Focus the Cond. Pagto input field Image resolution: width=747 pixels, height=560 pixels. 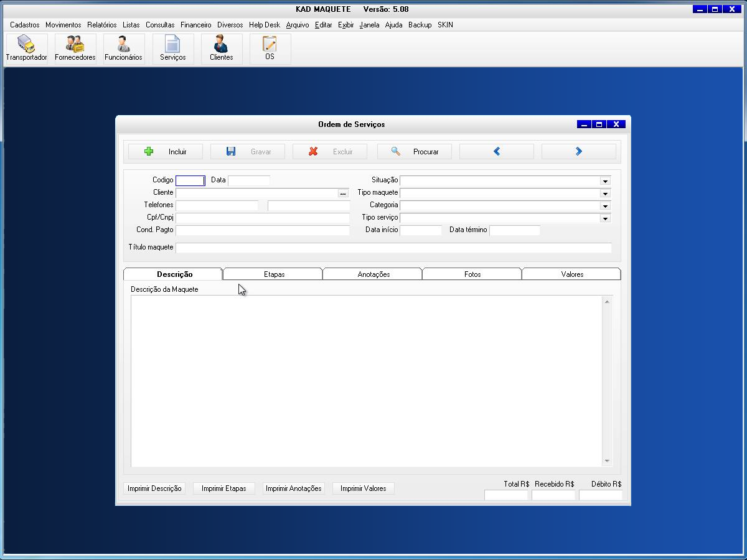point(263,230)
